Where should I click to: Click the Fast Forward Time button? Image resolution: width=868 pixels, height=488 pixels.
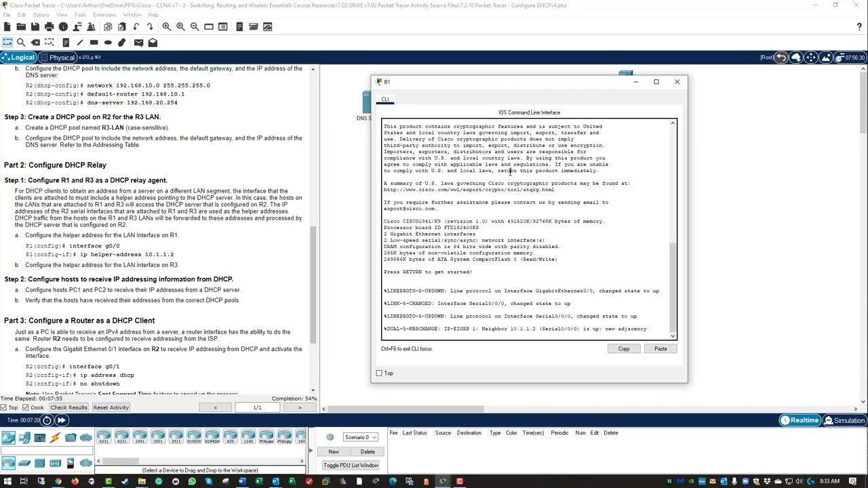pyautogui.click(x=61, y=420)
